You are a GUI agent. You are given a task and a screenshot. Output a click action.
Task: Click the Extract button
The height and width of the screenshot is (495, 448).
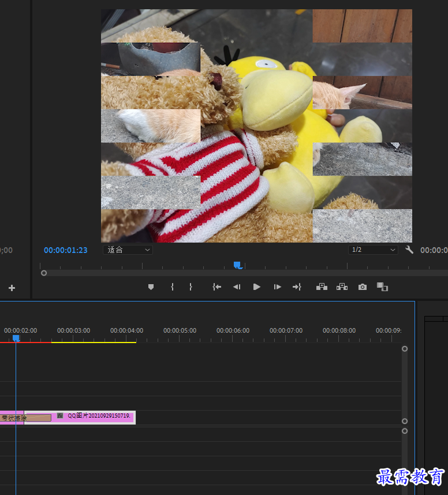[x=342, y=286]
